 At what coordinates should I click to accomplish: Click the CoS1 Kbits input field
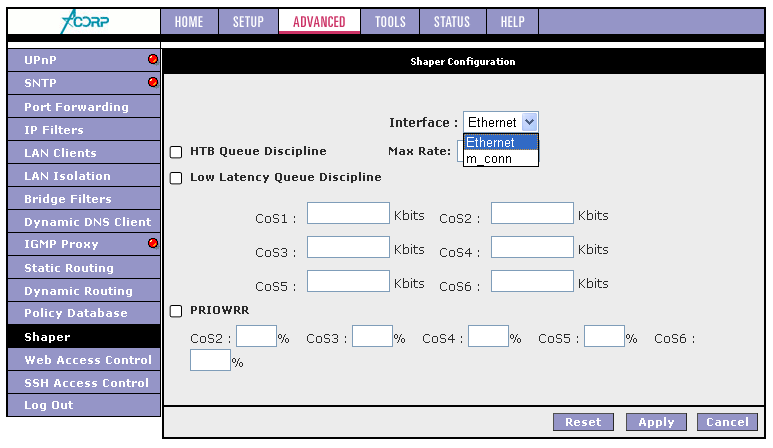(348, 213)
